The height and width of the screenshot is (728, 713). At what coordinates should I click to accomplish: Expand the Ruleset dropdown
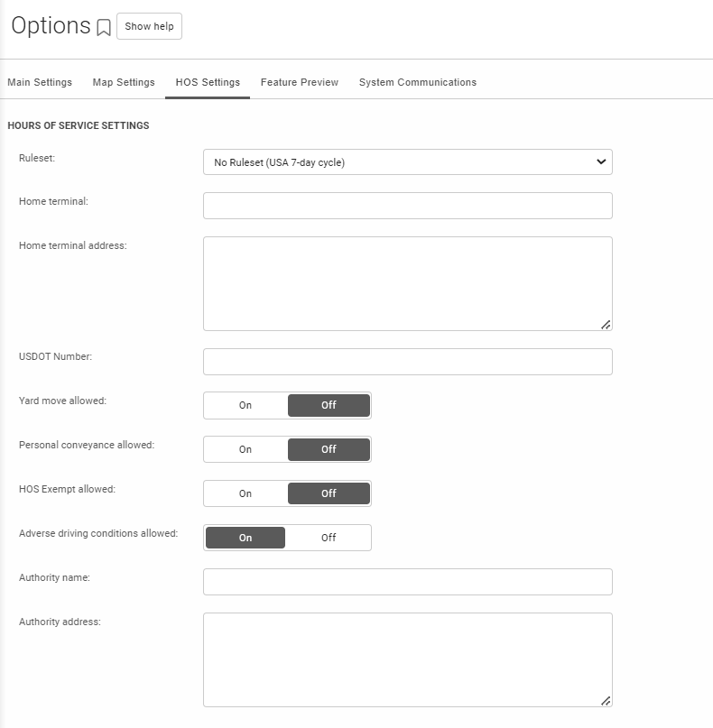tap(408, 162)
